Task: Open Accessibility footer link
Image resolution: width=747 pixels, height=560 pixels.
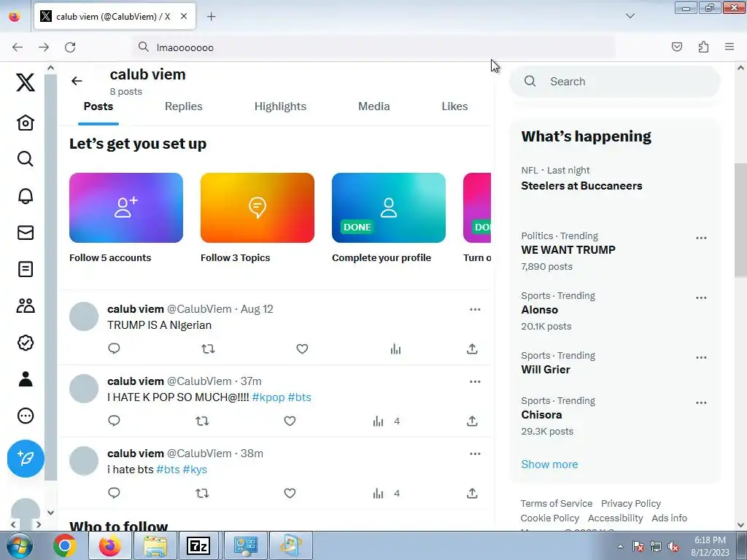Action: click(615, 518)
